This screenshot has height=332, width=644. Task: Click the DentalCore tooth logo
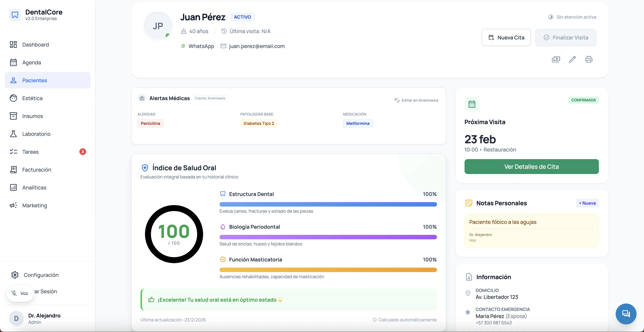tap(15, 15)
